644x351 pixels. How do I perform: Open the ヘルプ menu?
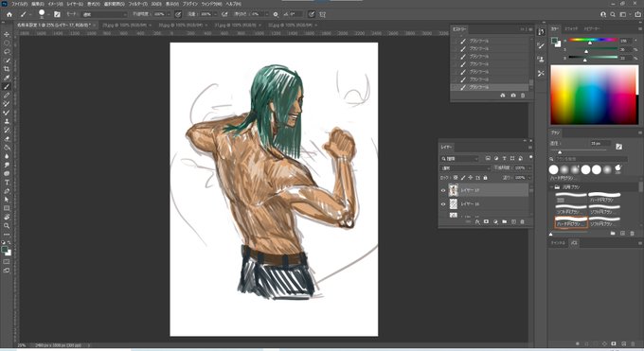point(233,4)
